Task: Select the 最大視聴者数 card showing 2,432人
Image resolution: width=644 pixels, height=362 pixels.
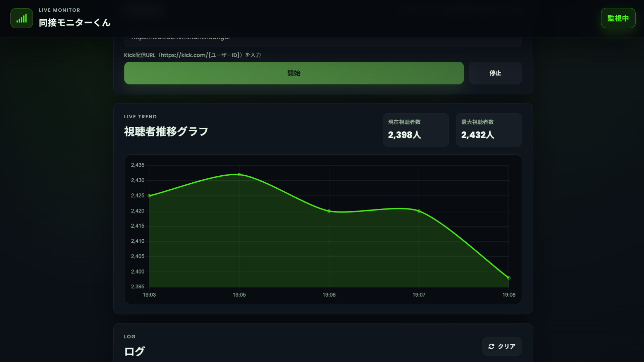Action: pyautogui.click(x=489, y=130)
